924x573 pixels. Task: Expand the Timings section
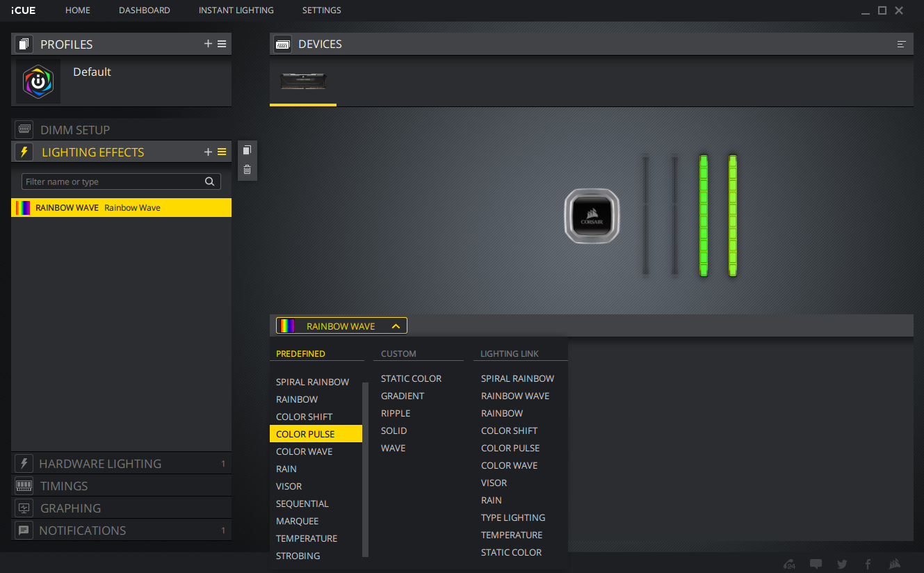tap(64, 486)
